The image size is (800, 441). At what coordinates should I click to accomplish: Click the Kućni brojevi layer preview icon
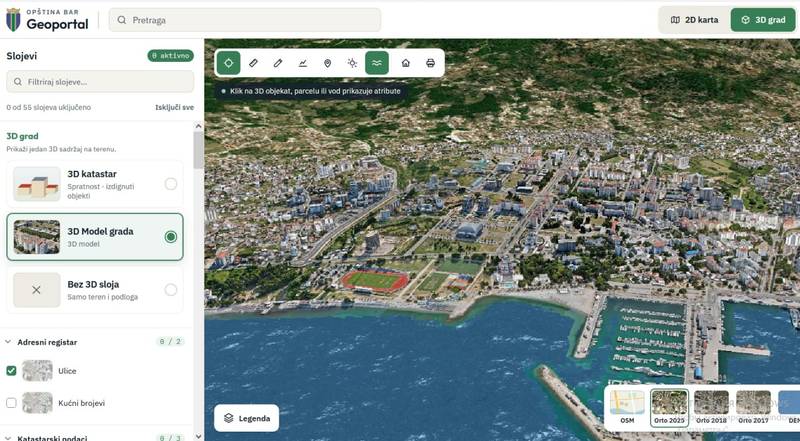click(37, 403)
